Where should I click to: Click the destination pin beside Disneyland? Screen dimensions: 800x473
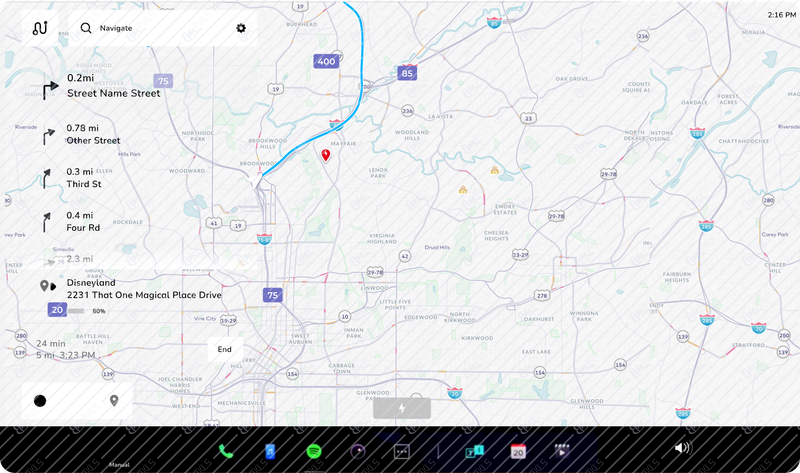tap(44, 285)
